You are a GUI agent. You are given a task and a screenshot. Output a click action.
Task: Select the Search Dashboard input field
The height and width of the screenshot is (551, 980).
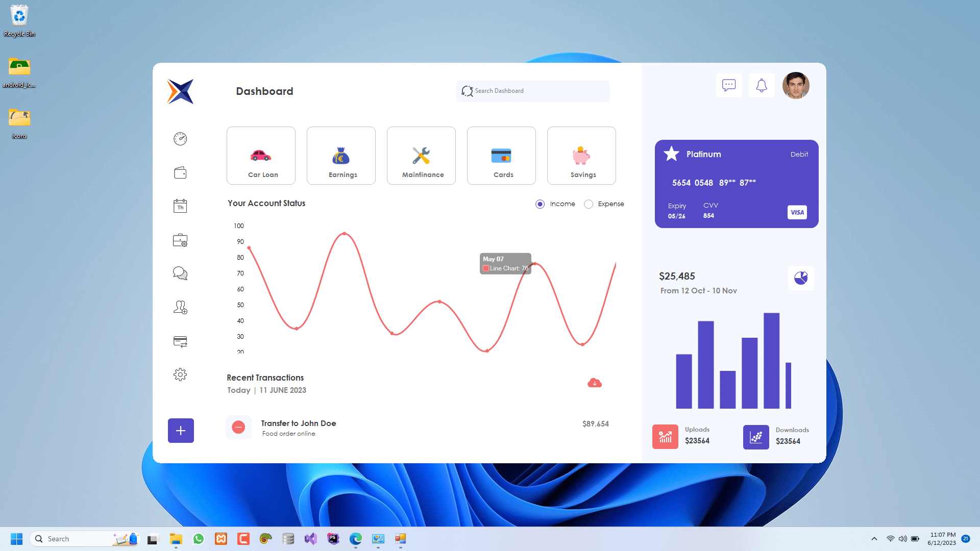pyautogui.click(x=534, y=91)
